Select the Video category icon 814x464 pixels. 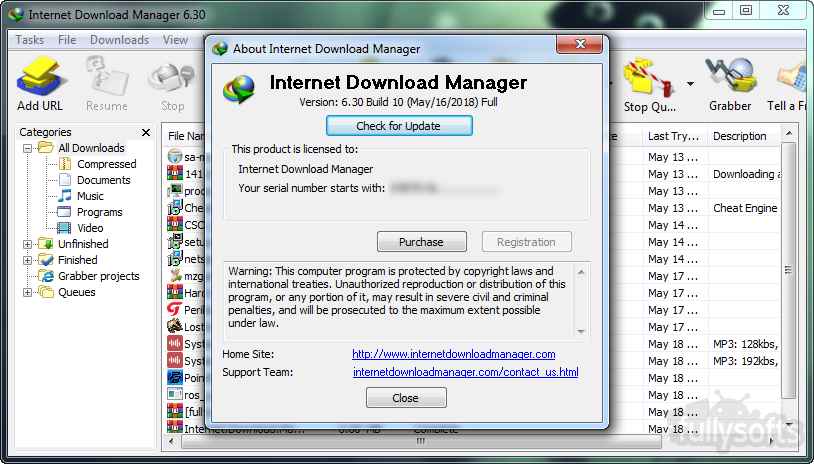pos(65,228)
